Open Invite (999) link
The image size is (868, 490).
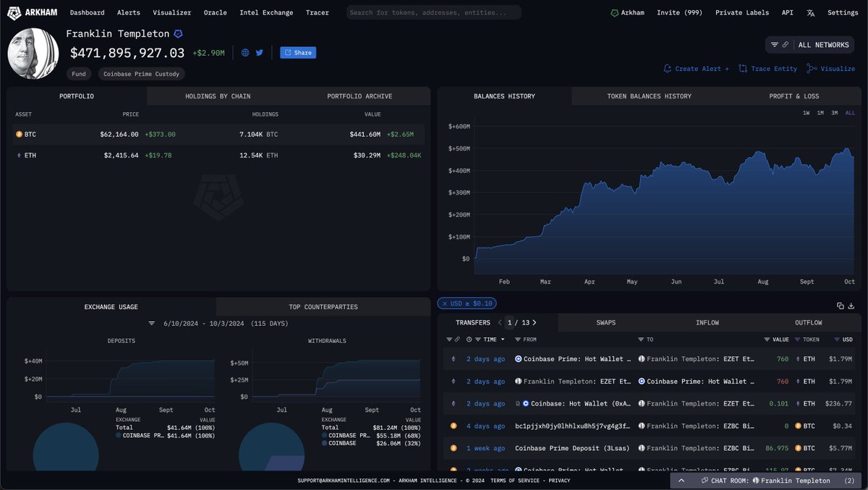[x=680, y=12]
